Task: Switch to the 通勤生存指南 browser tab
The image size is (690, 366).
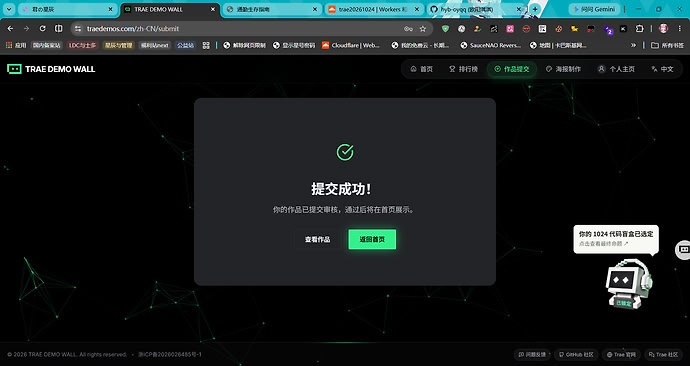Action: pyautogui.click(x=272, y=9)
